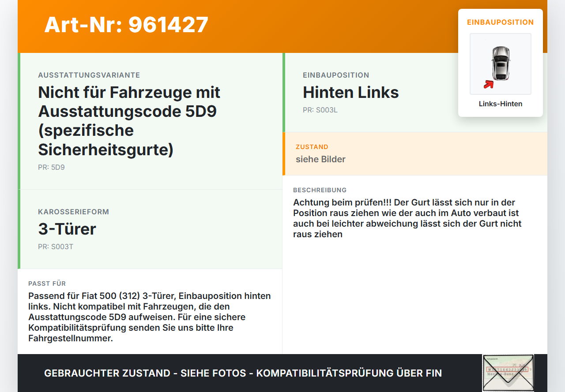Click the KAROSSERIEFORM label

(x=73, y=212)
